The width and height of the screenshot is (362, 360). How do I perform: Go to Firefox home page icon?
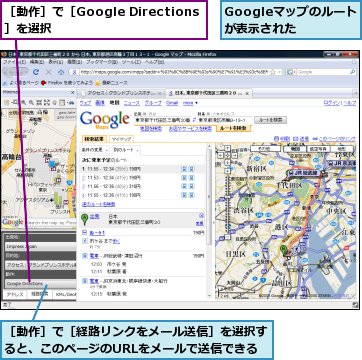click(x=61, y=72)
